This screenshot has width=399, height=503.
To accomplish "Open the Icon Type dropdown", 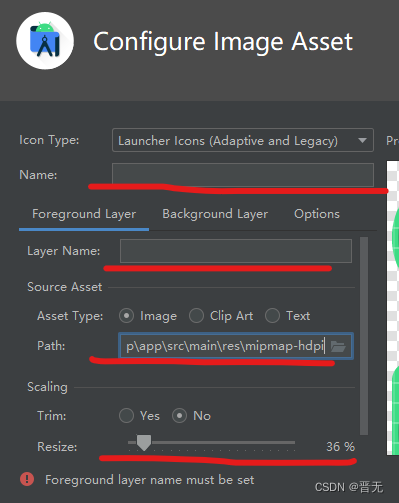I will click(x=243, y=140).
